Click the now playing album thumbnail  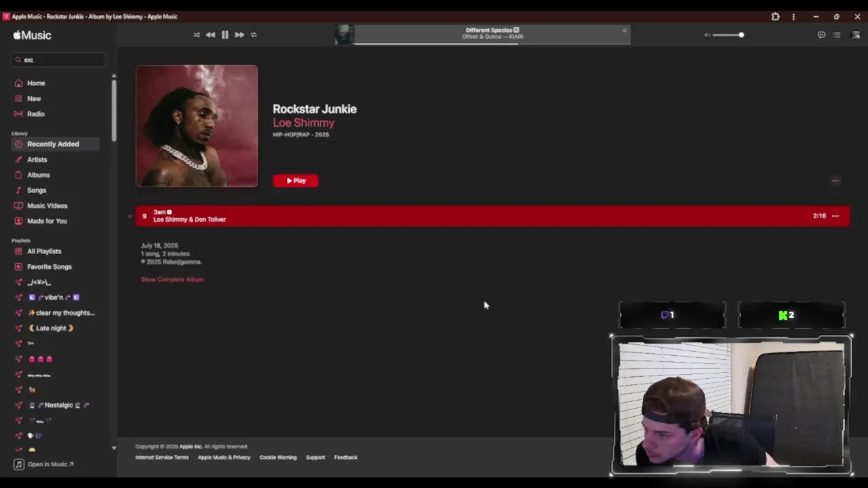point(344,35)
